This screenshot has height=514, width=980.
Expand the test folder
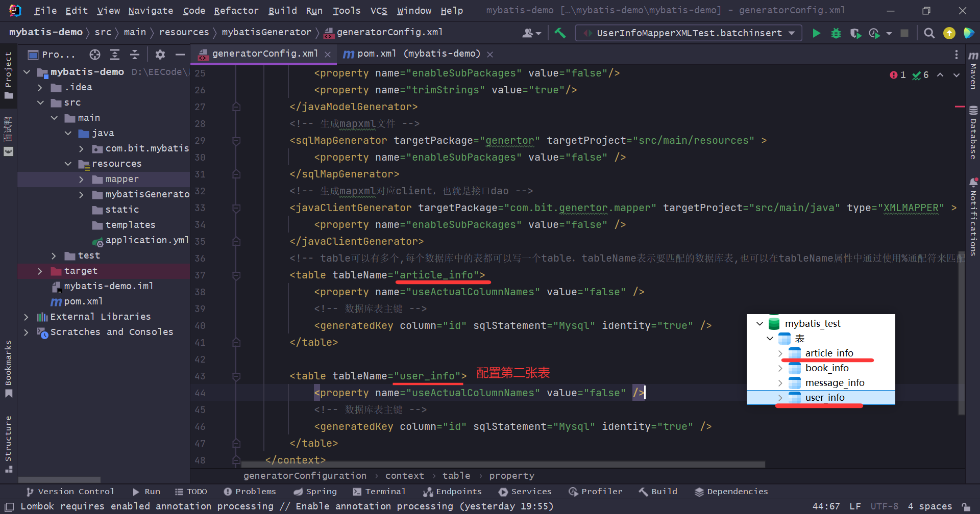[x=54, y=256]
